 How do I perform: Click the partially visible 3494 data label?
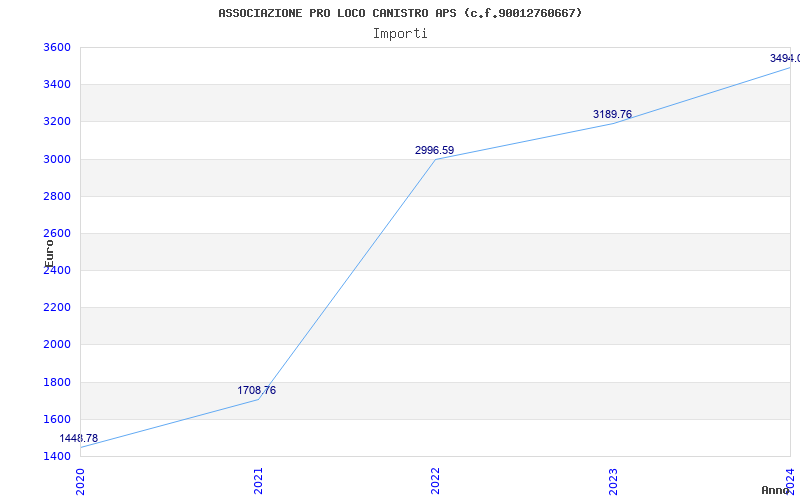(x=785, y=58)
